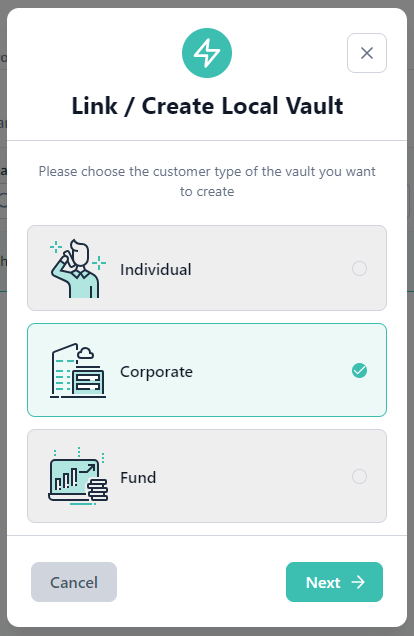Click the Corporate building illustration
The image size is (414, 636).
78,371
